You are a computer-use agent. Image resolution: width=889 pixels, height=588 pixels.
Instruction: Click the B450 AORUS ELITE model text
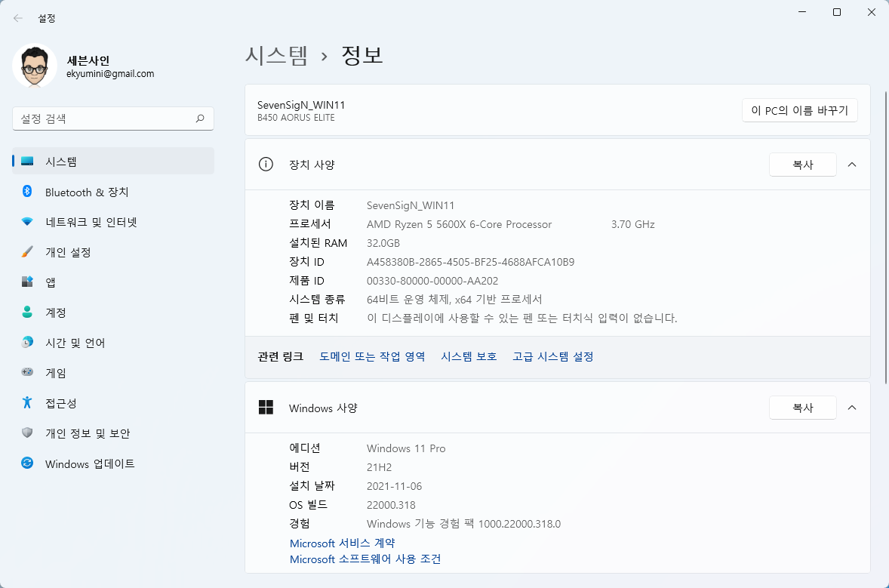click(x=296, y=117)
